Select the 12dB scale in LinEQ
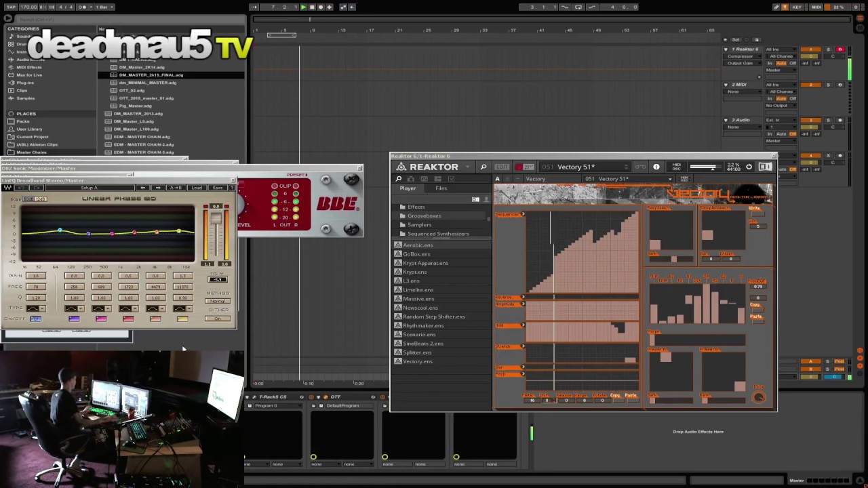Viewport: 868px width, 488px height. click(41, 199)
